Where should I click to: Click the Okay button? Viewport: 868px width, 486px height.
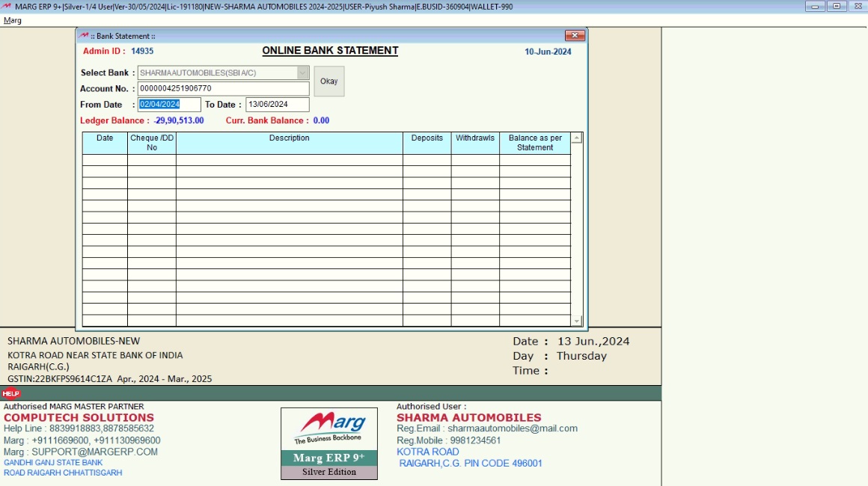[x=328, y=81]
